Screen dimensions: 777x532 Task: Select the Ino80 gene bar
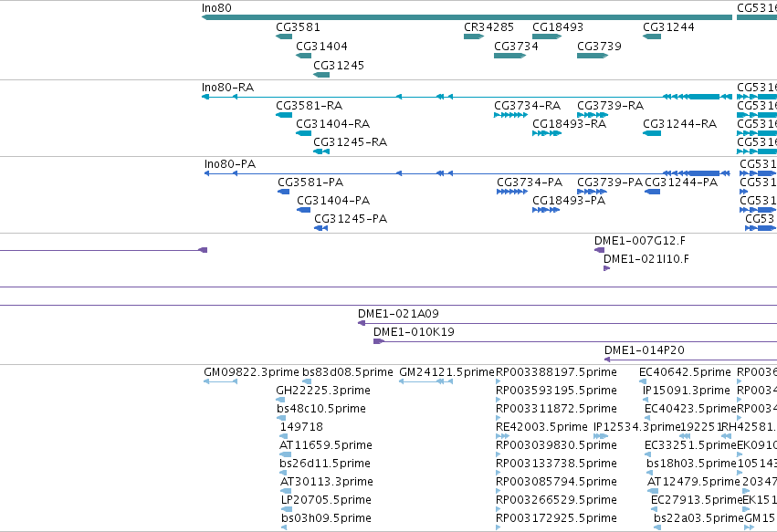[467, 17]
